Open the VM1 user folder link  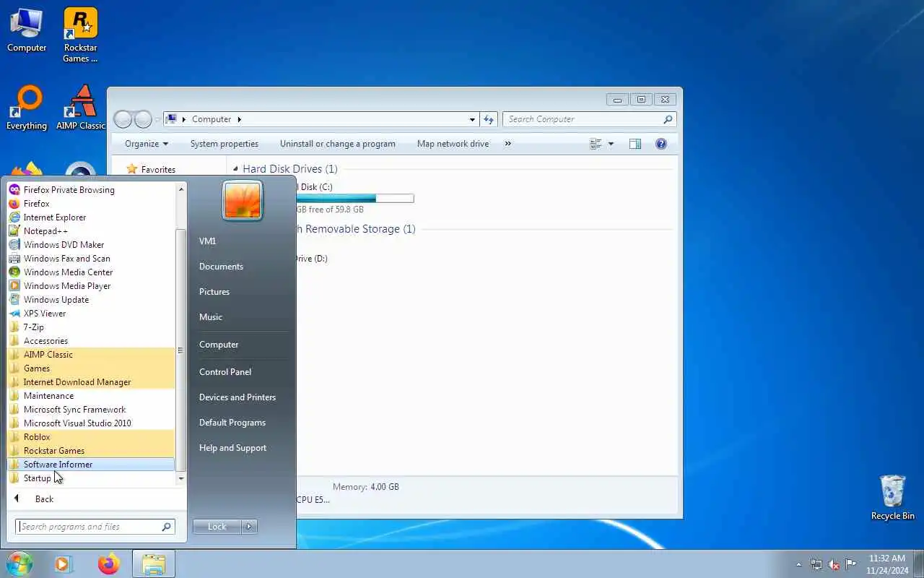(x=207, y=241)
